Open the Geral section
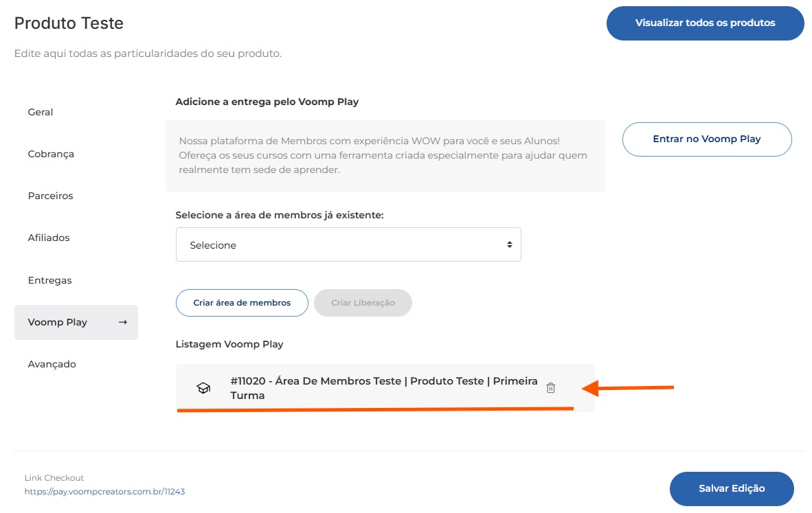This screenshot has height=513, width=812. tap(41, 112)
